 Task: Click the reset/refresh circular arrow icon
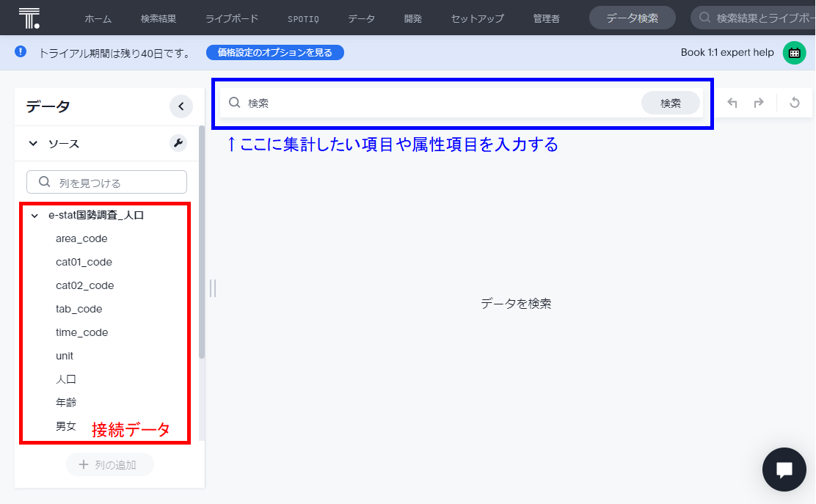point(795,103)
